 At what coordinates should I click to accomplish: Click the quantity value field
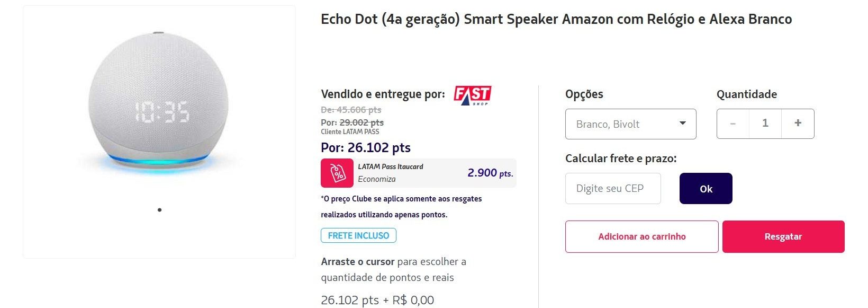(765, 124)
